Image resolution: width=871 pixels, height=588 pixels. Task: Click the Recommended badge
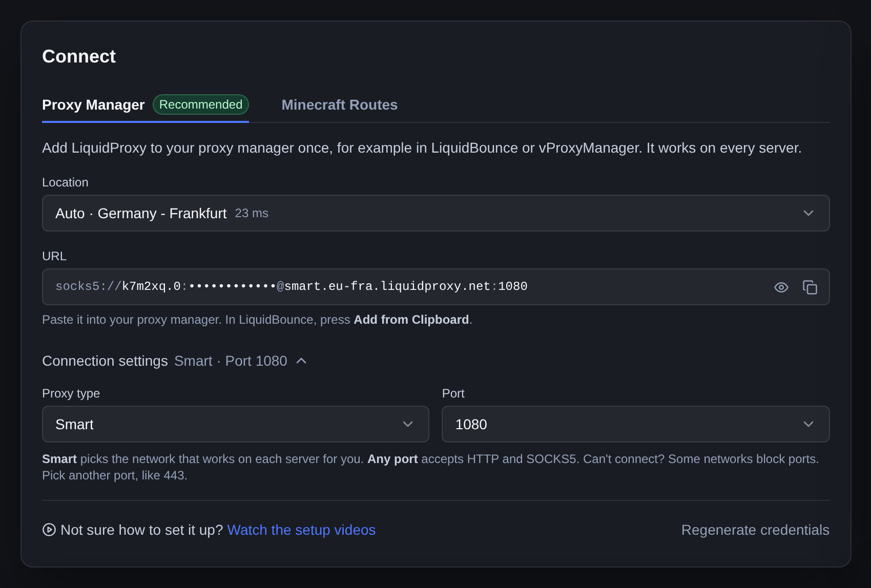point(201,104)
